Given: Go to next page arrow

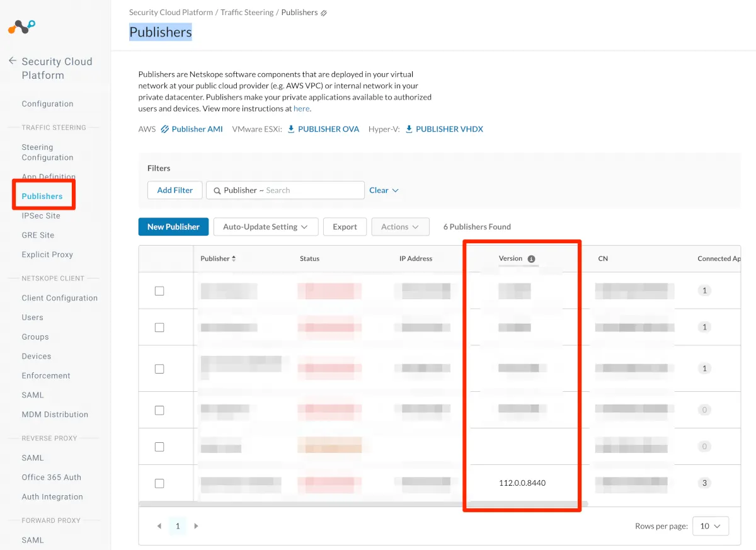Looking at the screenshot, I should tap(197, 526).
